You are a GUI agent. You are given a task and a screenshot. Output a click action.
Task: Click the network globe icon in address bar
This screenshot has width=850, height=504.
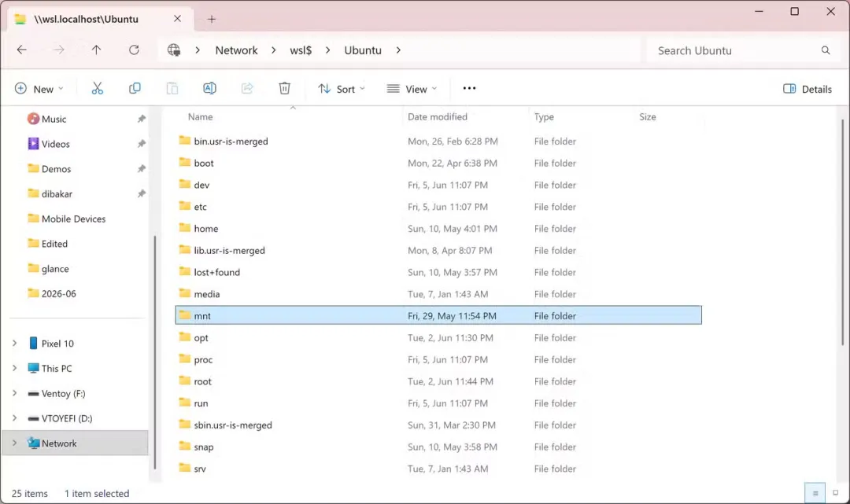[x=173, y=50]
